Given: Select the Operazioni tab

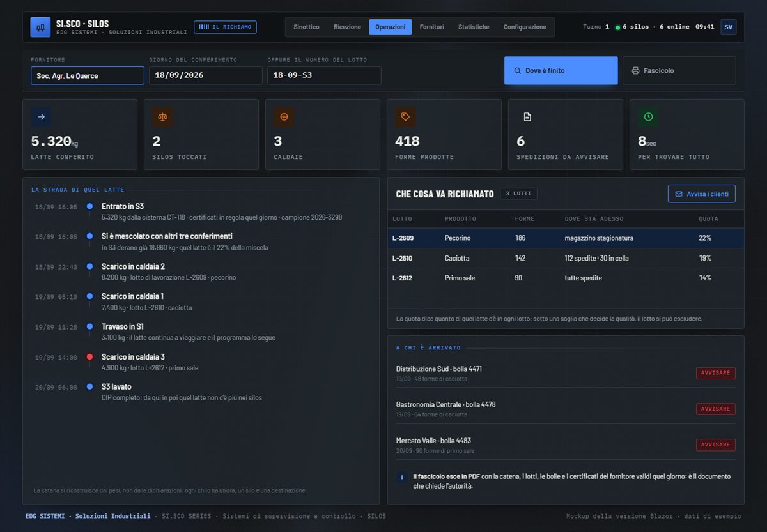Looking at the screenshot, I should [391, 27].
